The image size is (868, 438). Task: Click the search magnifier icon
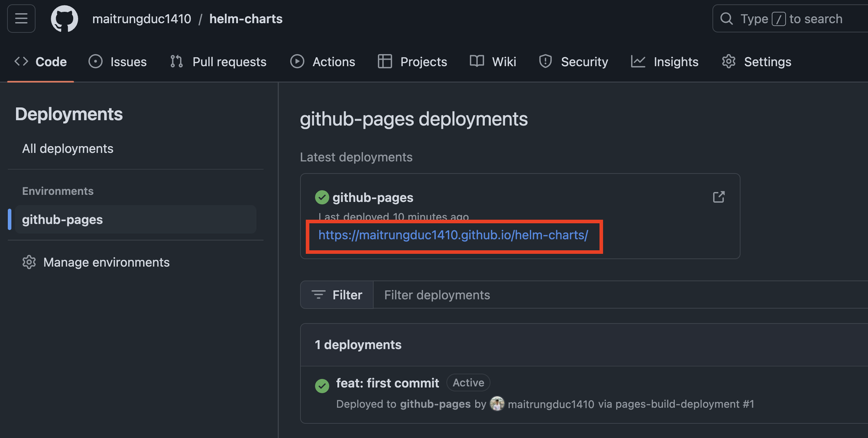[x=726, y=19]
